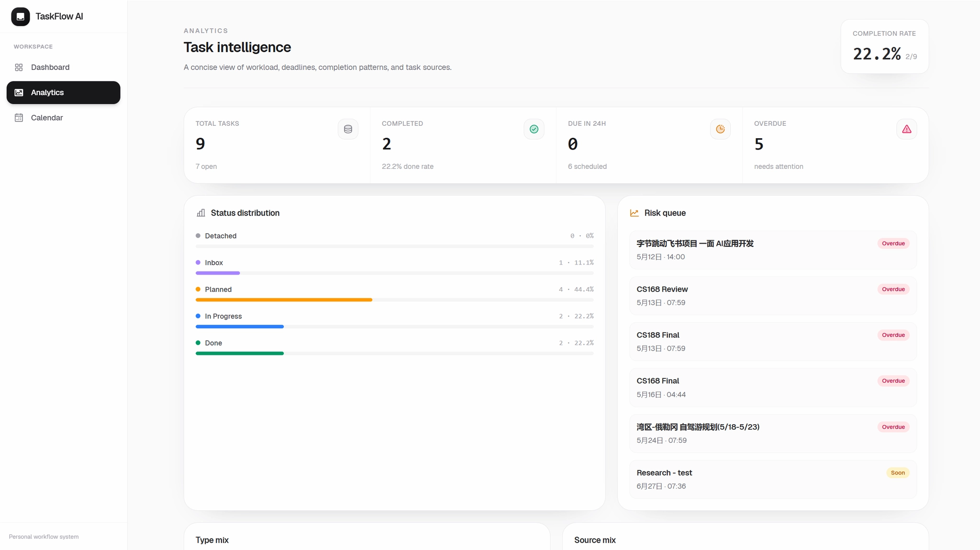
Task: Click the Overdue badge on CS168 Review
Action: [893, 289]
